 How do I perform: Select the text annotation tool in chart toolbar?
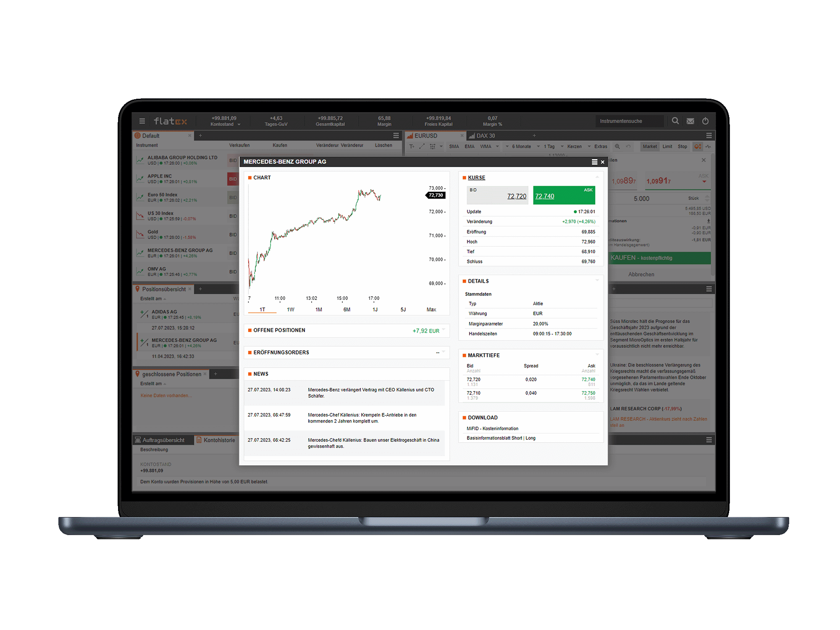[412, 147]
